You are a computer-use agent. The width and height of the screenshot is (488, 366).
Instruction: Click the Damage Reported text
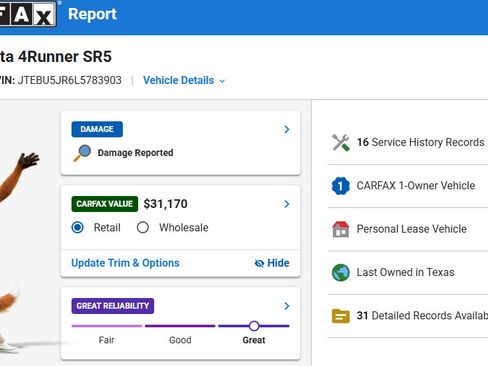click(x=135, y=153)
